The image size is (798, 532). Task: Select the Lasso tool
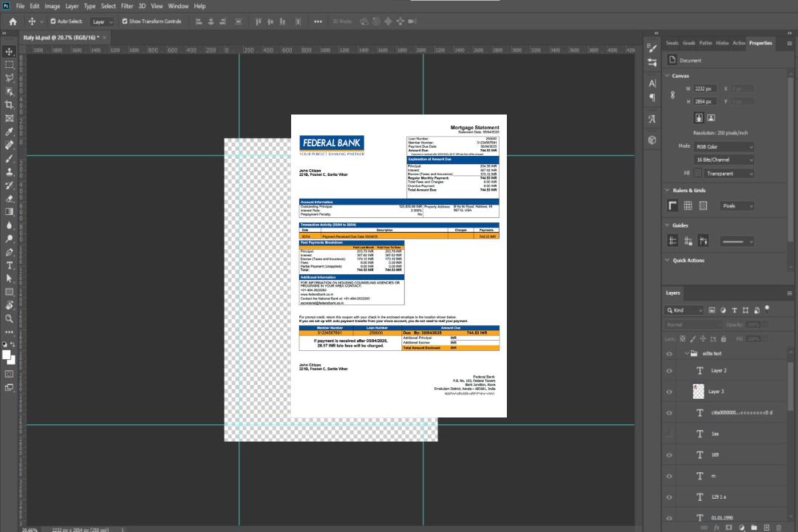tap(9, 78)
